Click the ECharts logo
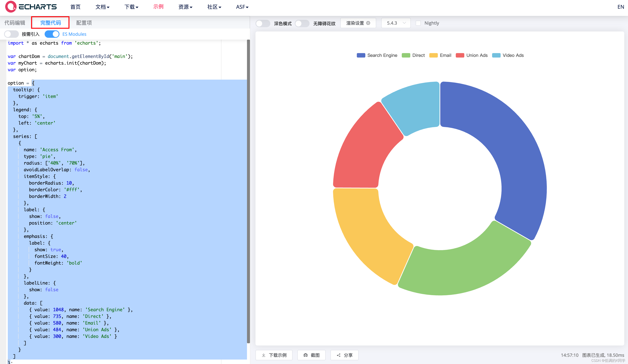This screenshot has height=364, width=628. (x=31, y=7)
